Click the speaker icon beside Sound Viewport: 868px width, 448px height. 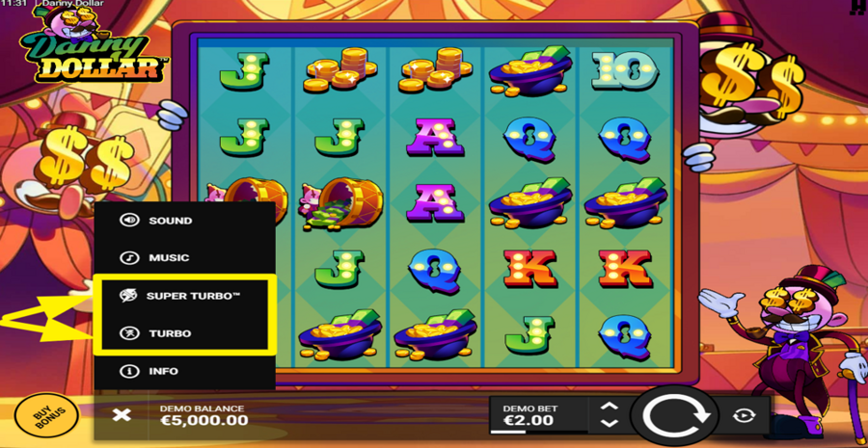tap(129, 220)
